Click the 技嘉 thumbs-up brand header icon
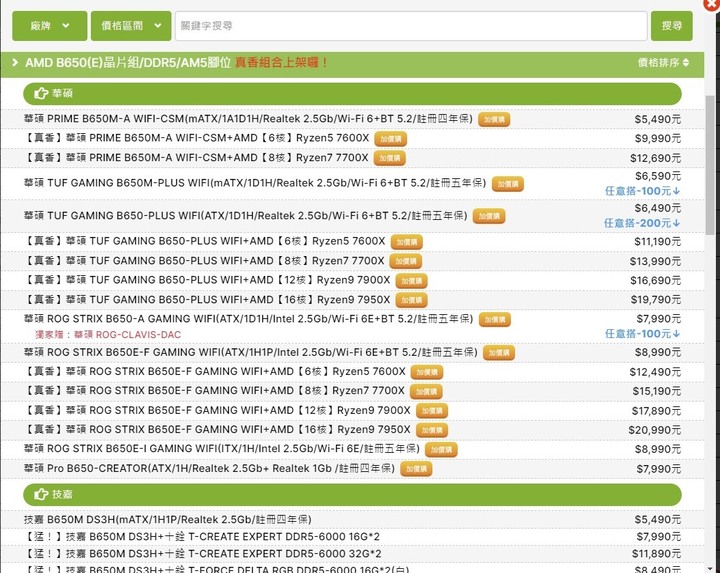This screenshot has height=573, width=720. pyautogui.click(x=41, y=494)
